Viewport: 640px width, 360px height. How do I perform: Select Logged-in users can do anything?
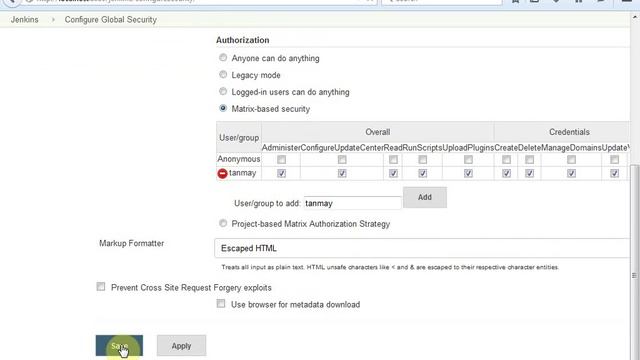[223, 91]
